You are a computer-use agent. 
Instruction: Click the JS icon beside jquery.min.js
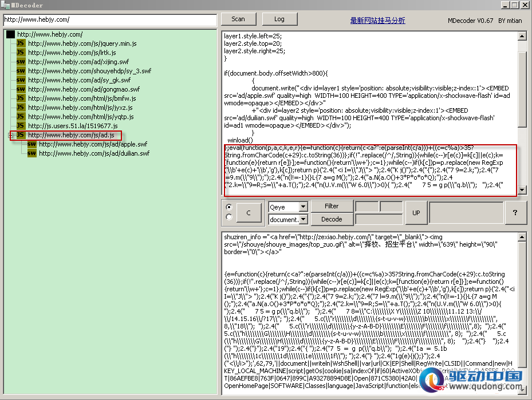[21, 43]
